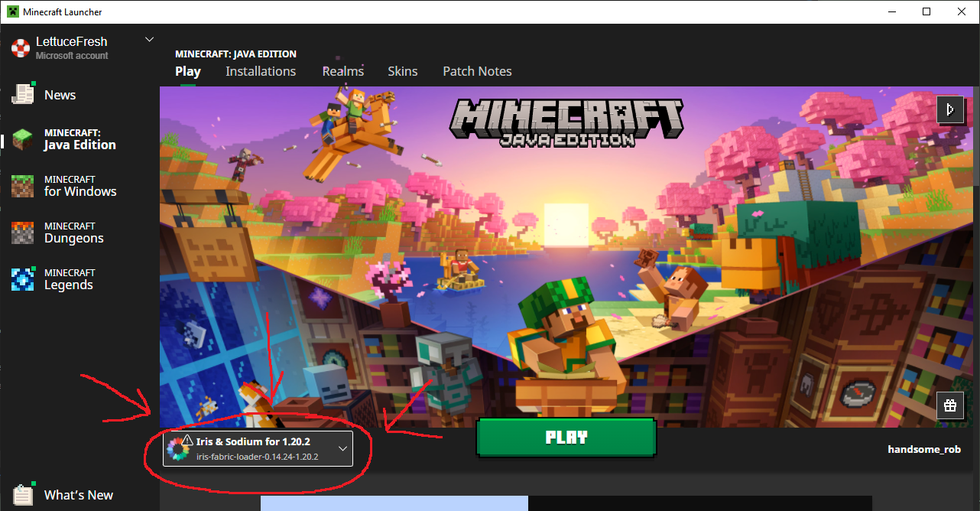Select Minecraft Java Edition grass block icon
The width and height of the screenshot is (980, 511).
tap(22, 139)
